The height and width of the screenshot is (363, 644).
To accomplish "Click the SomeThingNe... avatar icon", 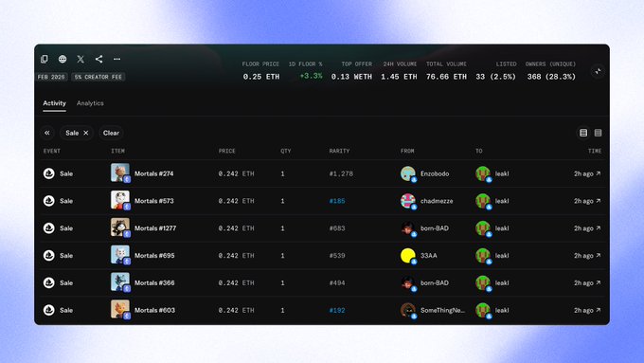I will [x=408, y=310].
